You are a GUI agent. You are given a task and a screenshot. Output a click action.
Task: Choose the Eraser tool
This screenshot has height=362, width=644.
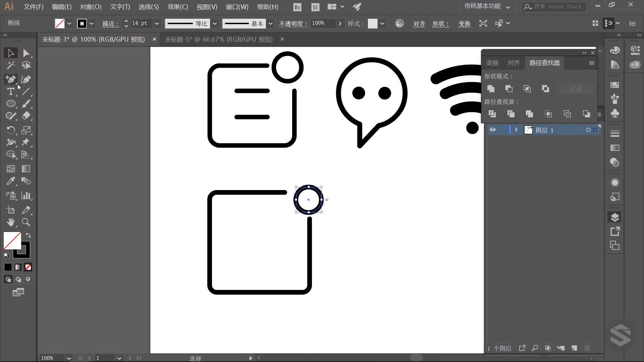click(26, 116)
